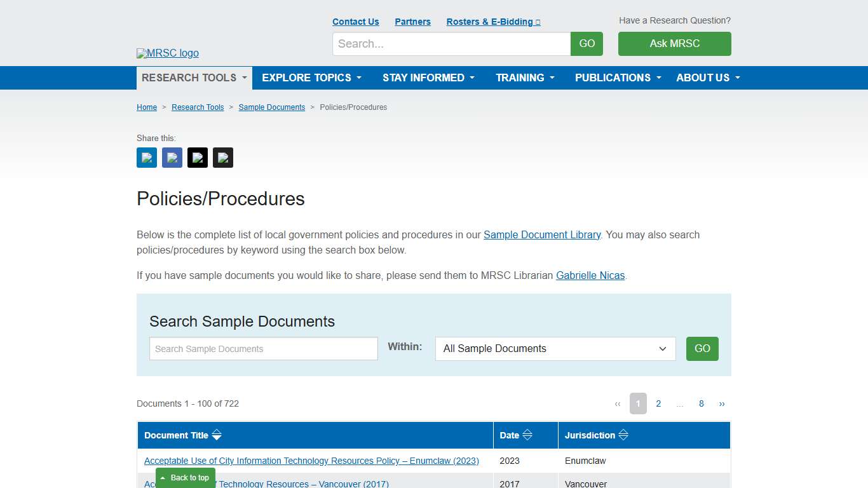The width and height of the screenshot is (868, 488).
Task: Share this page via the Facebook icon
Action: (x=172, y=157)
